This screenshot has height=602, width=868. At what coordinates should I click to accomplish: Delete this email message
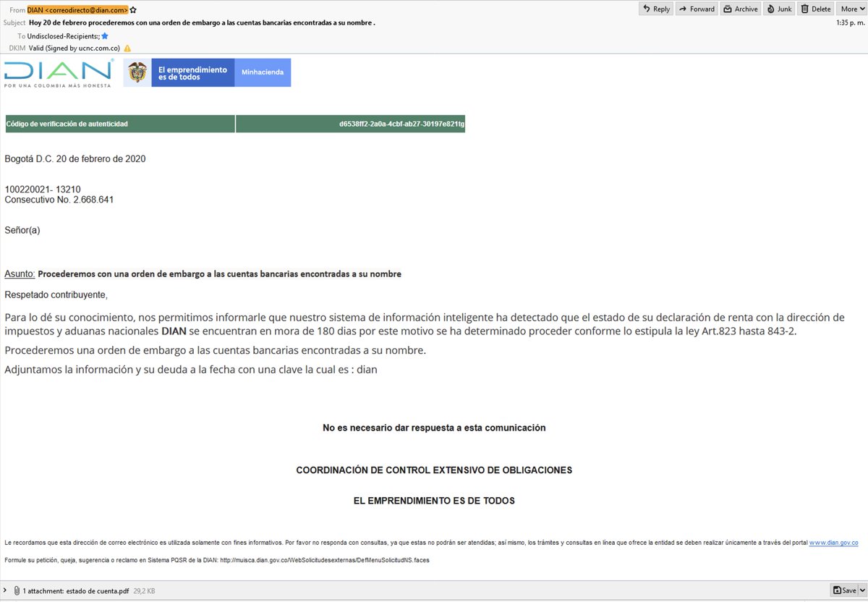coord(816,9)
